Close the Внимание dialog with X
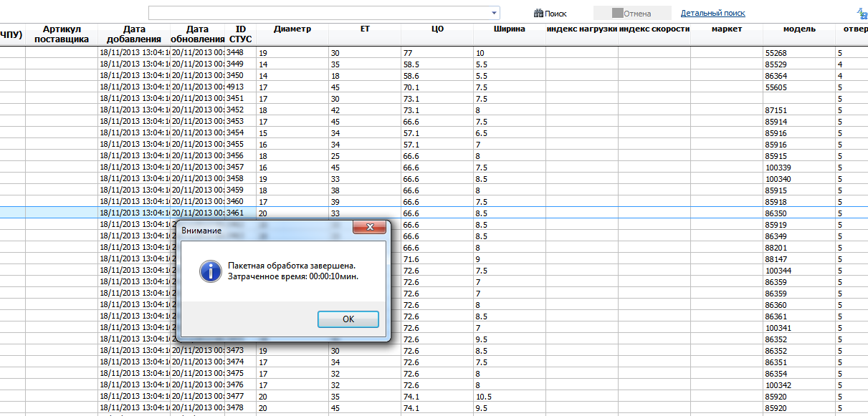The height and width of the screenshot is (416, 868). (371, 227)
